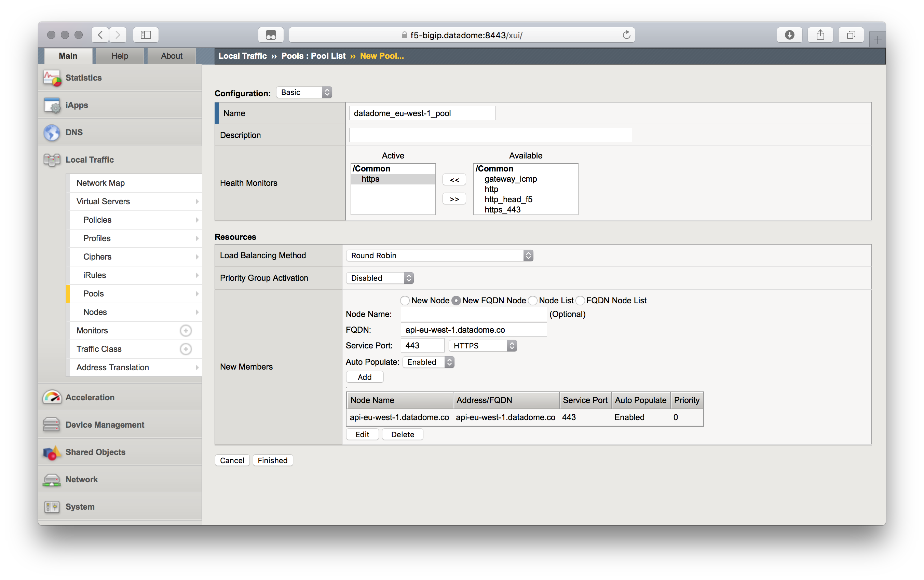924x580 pixels.
Task: Expand the Pools submenu
Action: click(x=197, y=294)
